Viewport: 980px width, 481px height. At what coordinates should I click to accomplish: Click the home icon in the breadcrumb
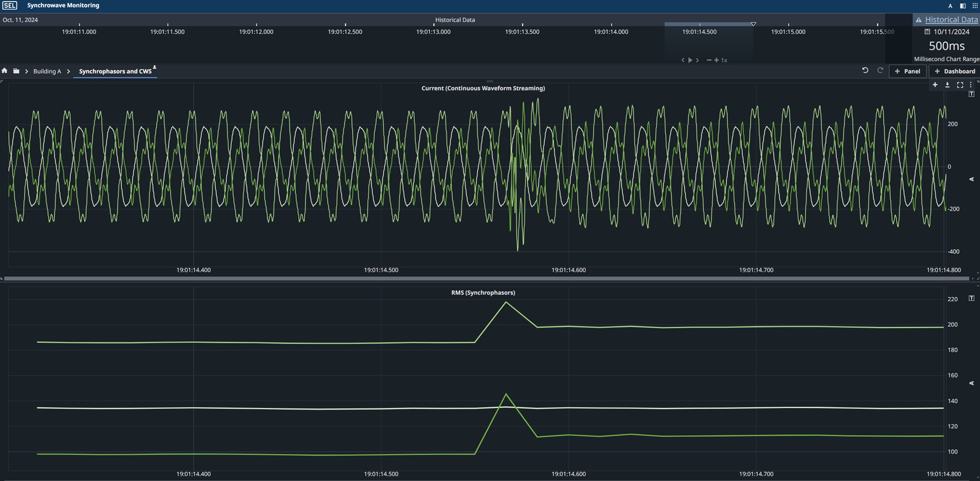coord(5,71)
